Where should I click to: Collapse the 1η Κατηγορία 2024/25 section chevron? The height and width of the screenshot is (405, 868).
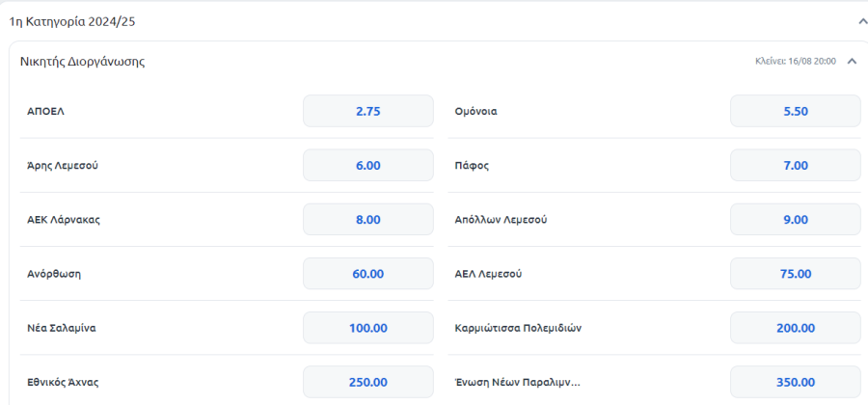click(x=862, y=21)
